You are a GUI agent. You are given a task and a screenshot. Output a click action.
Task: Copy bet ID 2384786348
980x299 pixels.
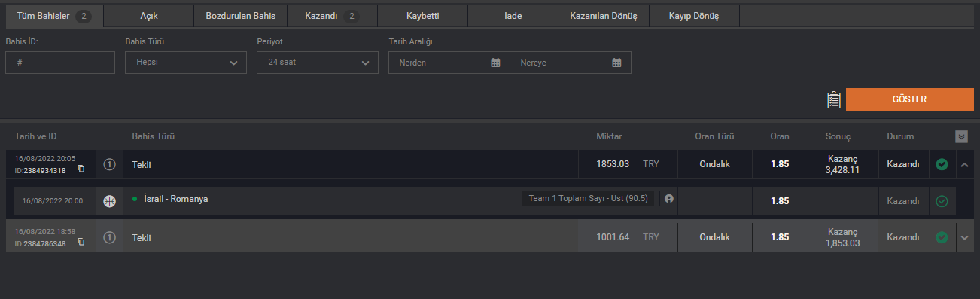point(81,243)
